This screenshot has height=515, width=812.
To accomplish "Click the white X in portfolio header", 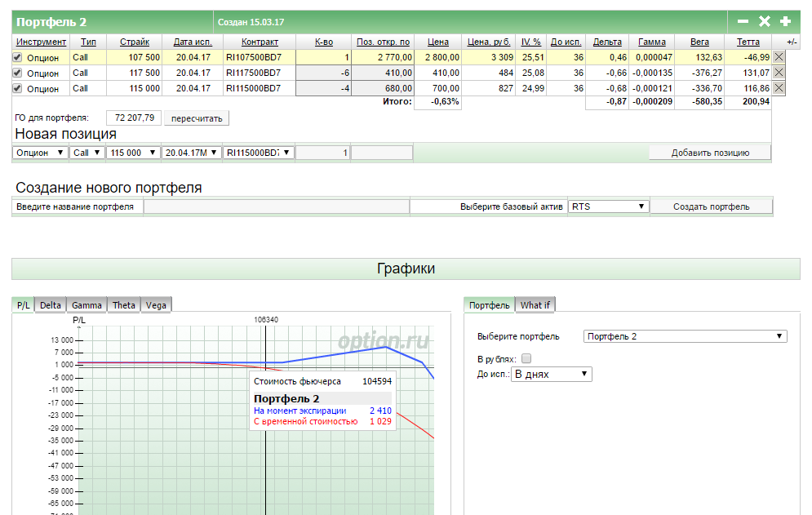I will click(x=765, y=22).
